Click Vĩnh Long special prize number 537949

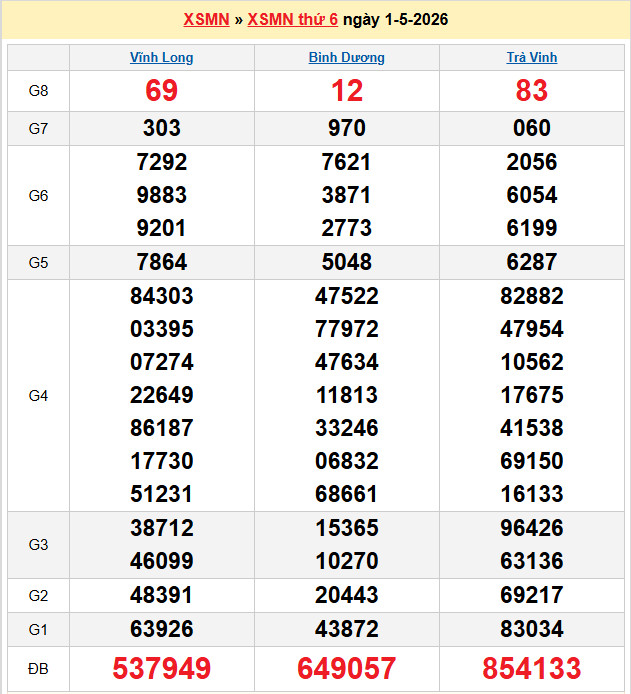click(x=162, y=668)
